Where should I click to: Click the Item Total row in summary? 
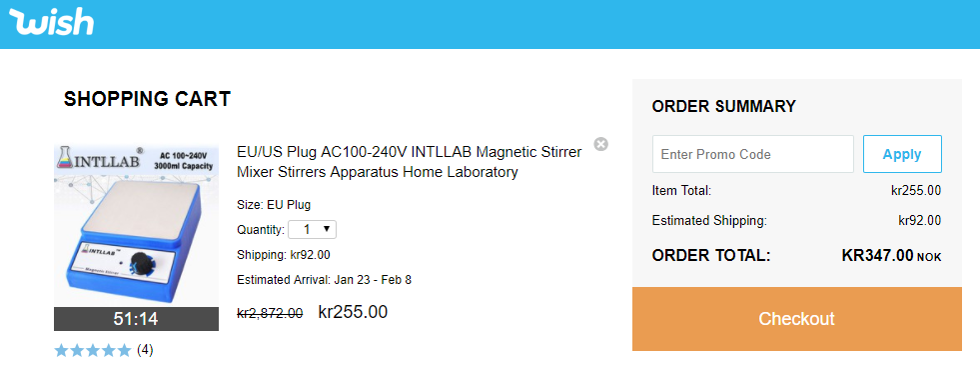tap(797, 190)
